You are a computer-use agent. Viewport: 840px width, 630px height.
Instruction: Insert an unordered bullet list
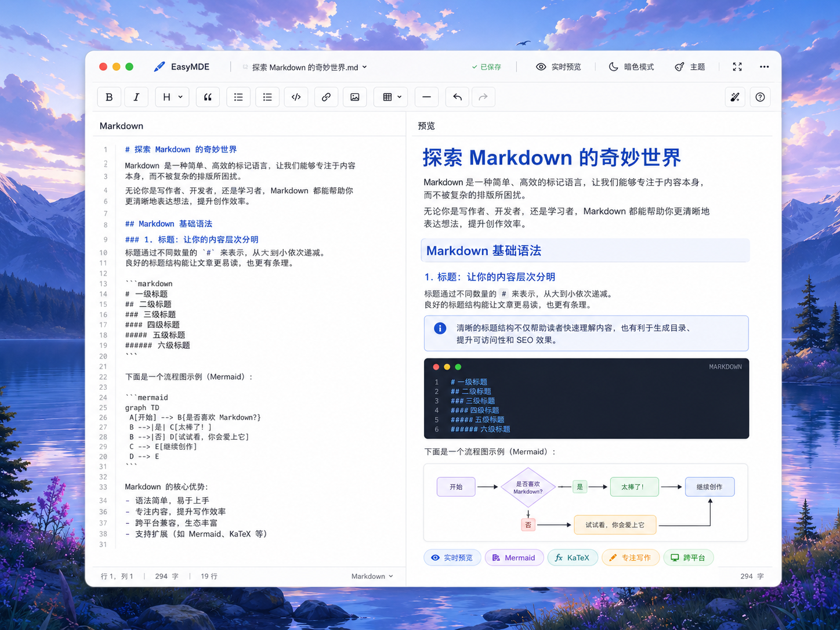point(238,97)
